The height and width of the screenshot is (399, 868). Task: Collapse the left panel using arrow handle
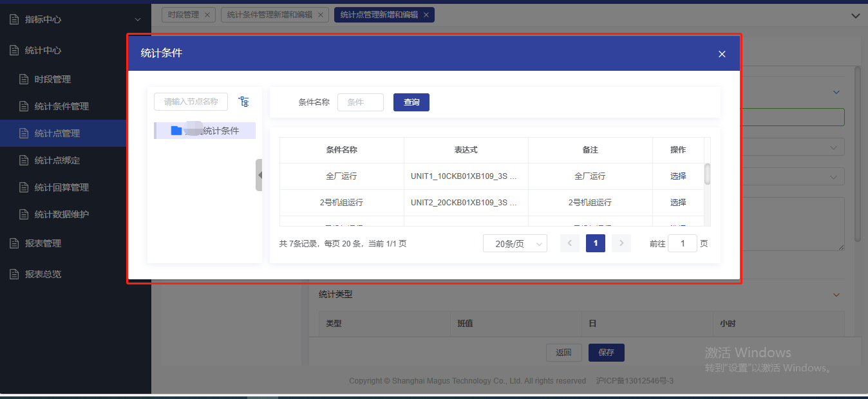259,175
